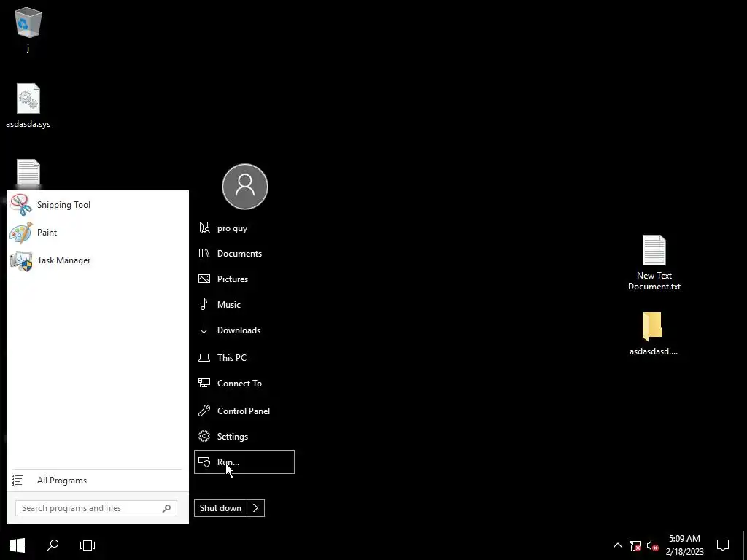Show hidden system tray icons
The image size is (747, 560).
[617, 545]
